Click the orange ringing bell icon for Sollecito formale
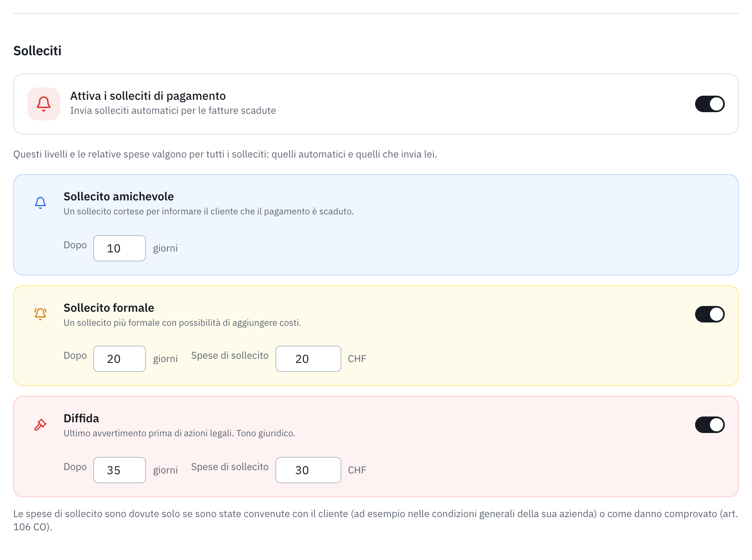Image resolution: width=752 pixels, height=560 pixels. tap(40, 314)
